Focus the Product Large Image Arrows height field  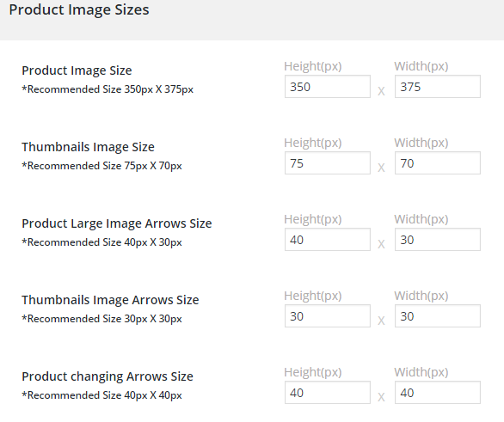click(x=327, y=240)
